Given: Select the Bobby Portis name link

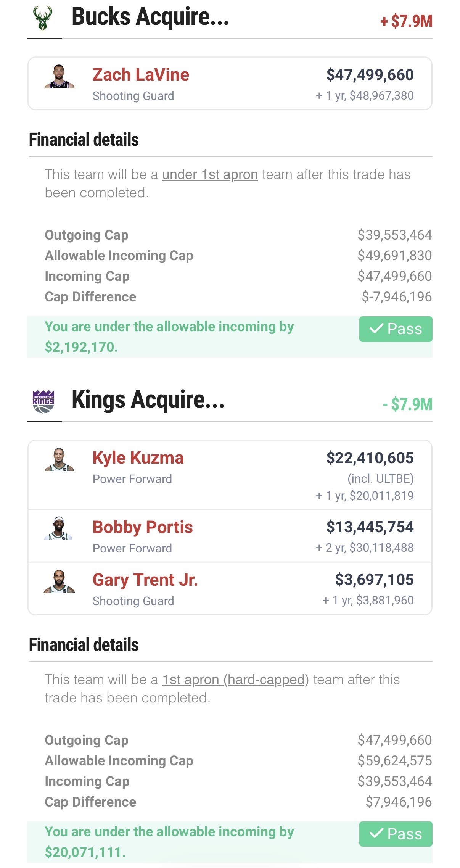Looking at the screenshot, I should [x=143, y=527].
